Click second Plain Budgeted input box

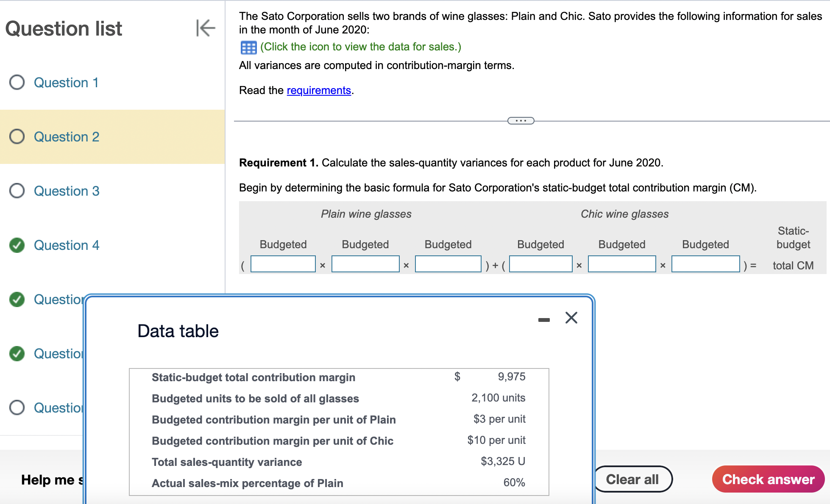pos(365,264)
